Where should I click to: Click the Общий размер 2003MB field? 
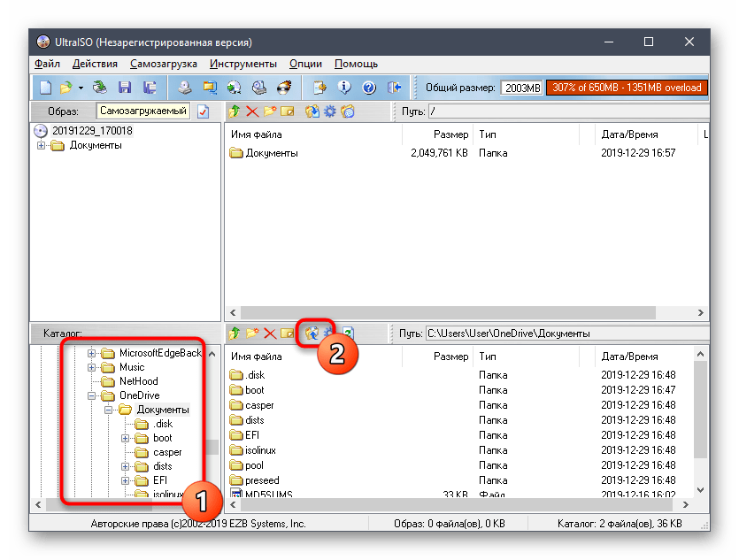[521, 88]
